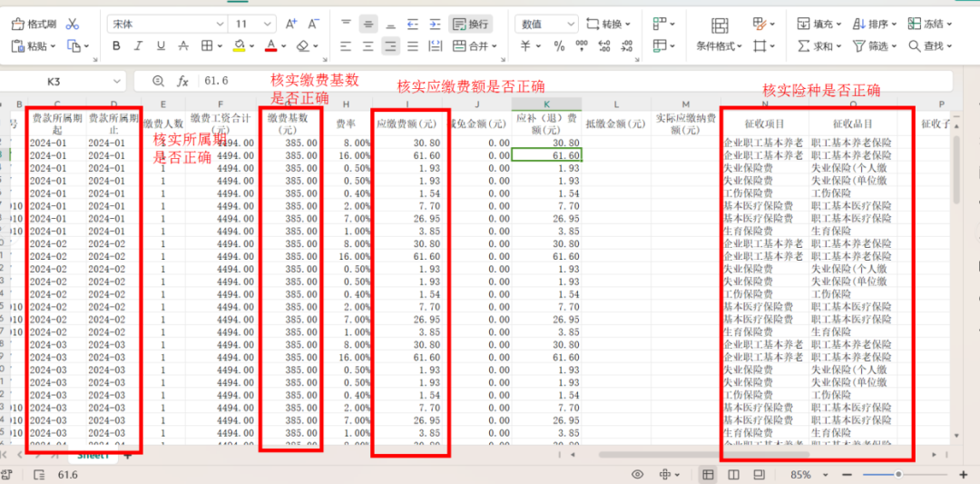980x484 pixels.
Task: Apply yellow fill color bucket
Action: tap(239, 45)
